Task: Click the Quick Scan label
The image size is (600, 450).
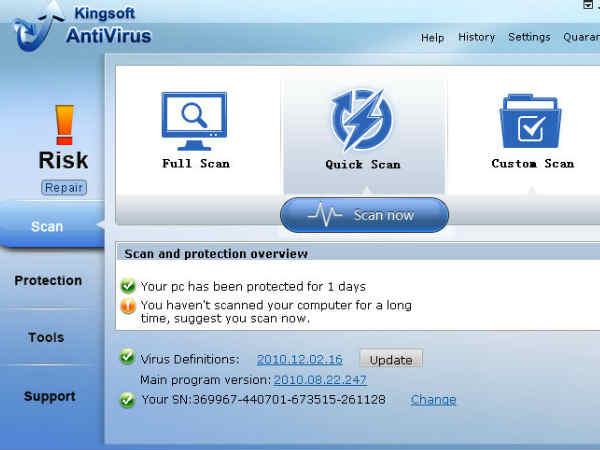Action: point(363,165)
